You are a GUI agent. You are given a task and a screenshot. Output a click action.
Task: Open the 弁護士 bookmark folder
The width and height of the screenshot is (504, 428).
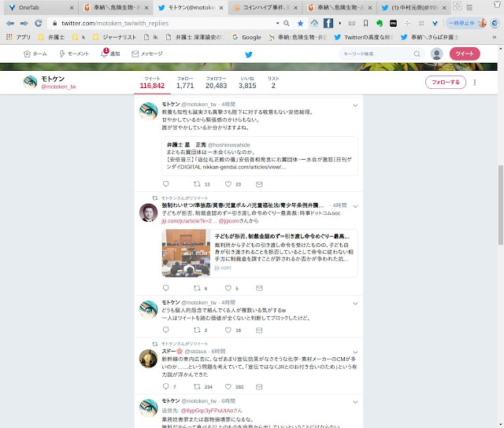(52, 37)
